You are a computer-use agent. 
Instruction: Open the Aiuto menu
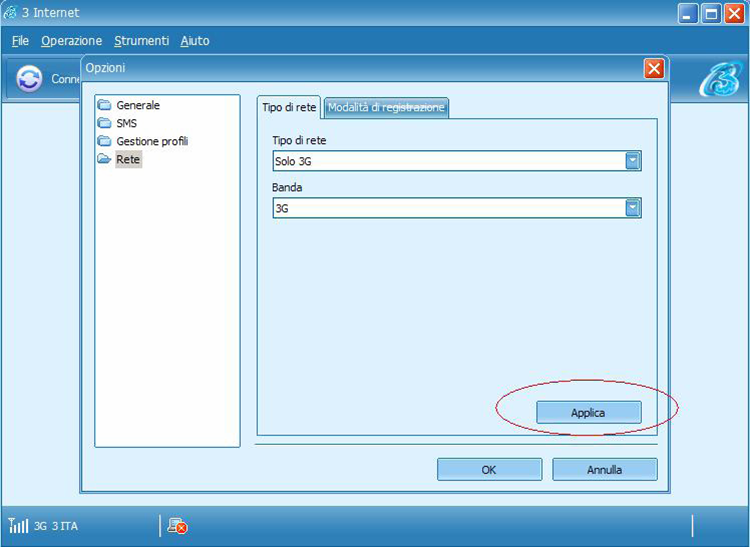tap(195, 41)
